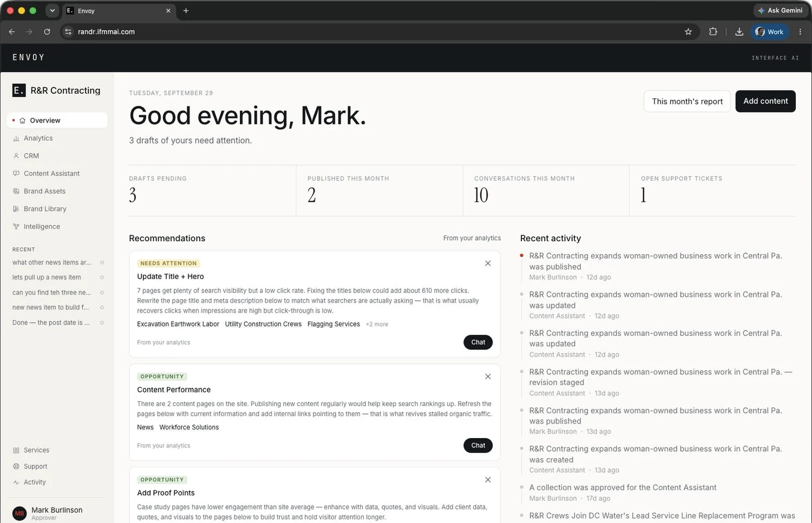Viewport: 812px width, 523px height.
Task: Click the R&R Contracting 'E.' logo icon
Action: tap(19, 90)
